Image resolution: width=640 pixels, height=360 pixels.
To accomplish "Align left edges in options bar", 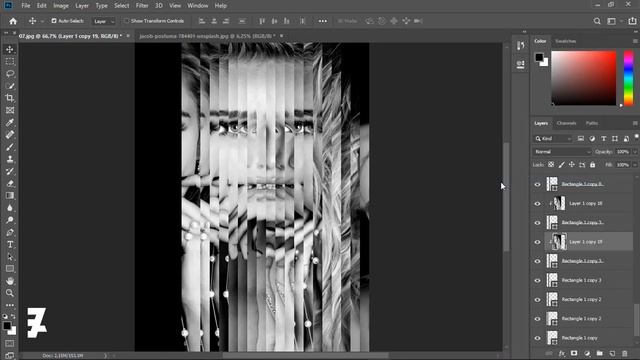I will tap(202, 21).
